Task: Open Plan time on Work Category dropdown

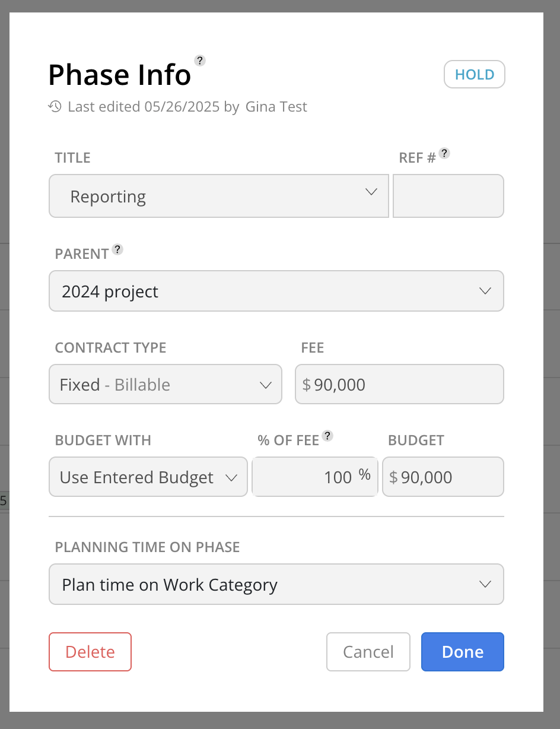Action: (276, 584)
